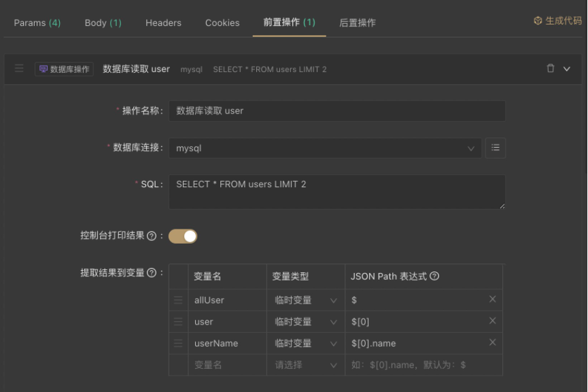Remove the user variable row
Viewport: 588px width, 392px height.
(x=493, y=321)
